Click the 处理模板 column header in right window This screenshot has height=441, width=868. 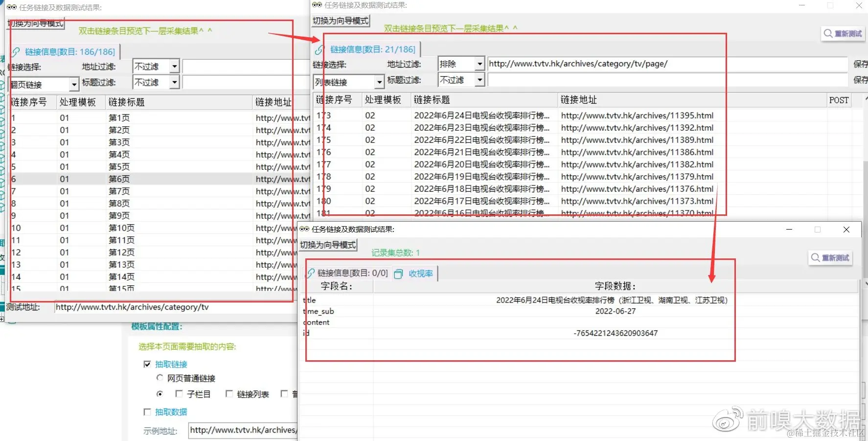point(386,100)
